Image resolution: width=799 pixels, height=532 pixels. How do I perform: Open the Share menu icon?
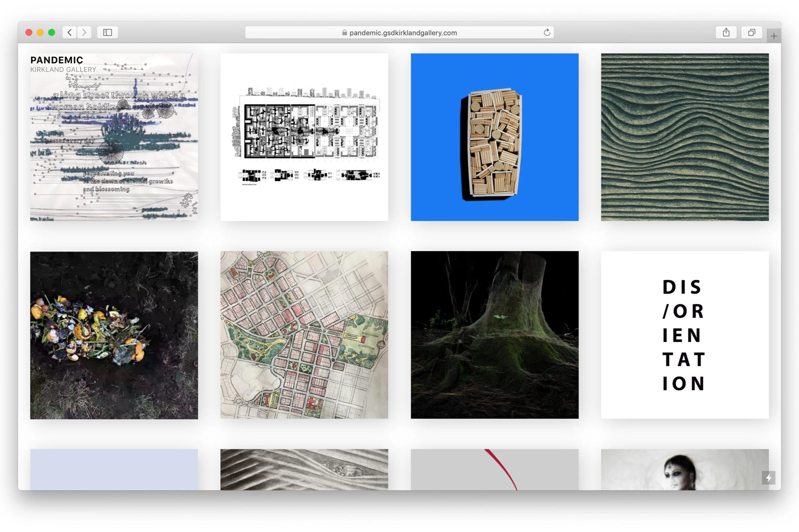(726, 33)
